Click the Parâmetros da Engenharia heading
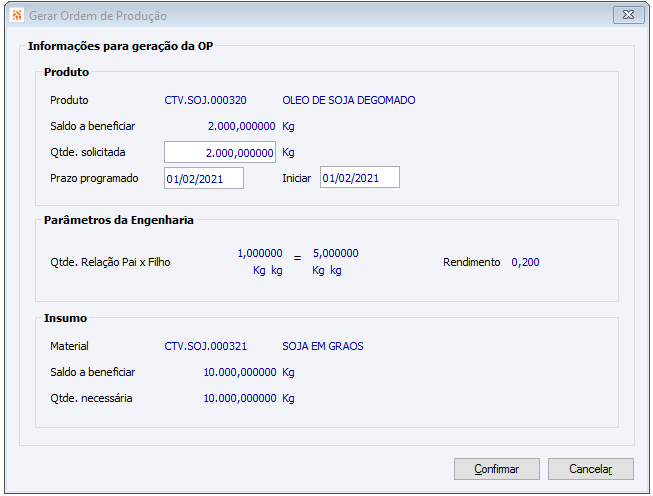Image resolution: width=653 pixels, height=496 pixels. point(119,220)
